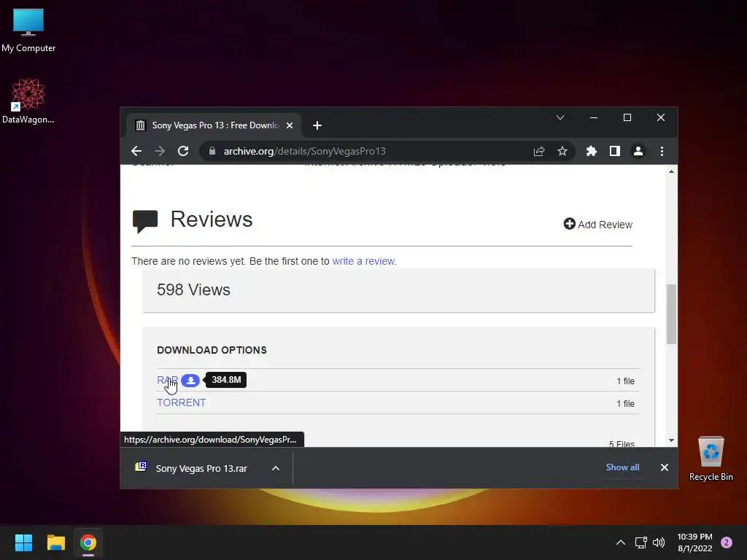The height and width of the screenshot is (560, 747).
Task: Close the downloads bar
Action: [x=664, y=467]
